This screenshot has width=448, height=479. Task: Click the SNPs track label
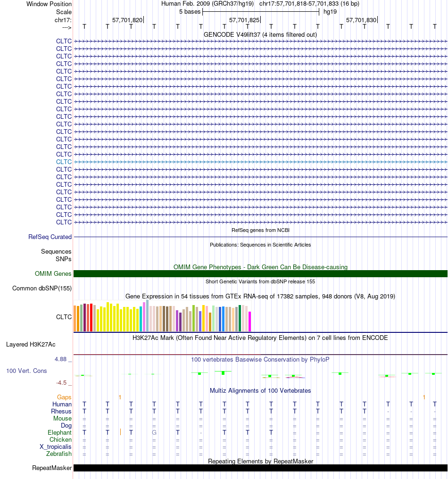tap(64, 259)
